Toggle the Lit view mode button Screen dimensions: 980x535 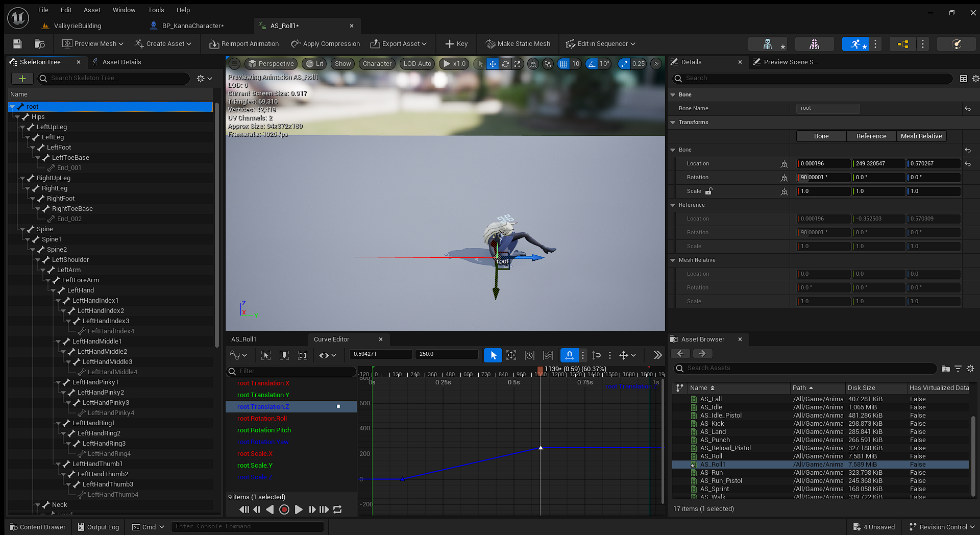tap(315, 64)
